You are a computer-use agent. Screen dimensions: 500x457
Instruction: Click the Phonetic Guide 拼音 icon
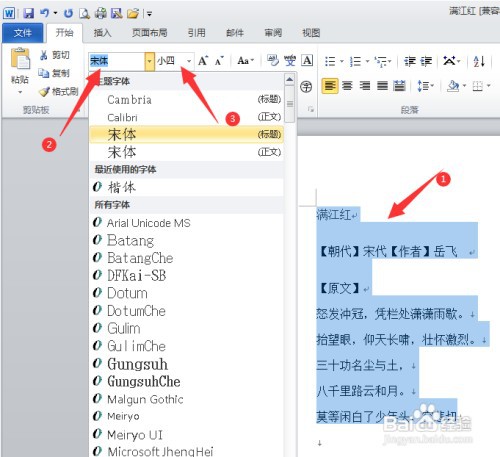click(x=290, y=61)
